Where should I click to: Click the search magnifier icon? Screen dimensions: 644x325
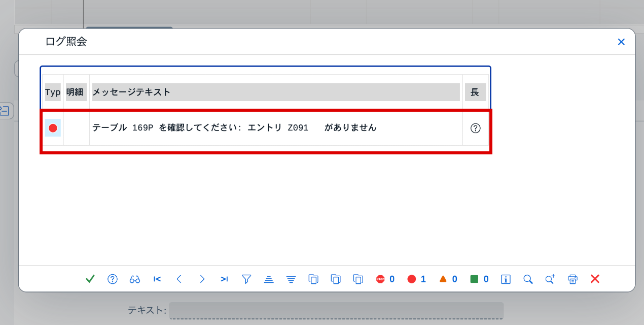point(528,279)
